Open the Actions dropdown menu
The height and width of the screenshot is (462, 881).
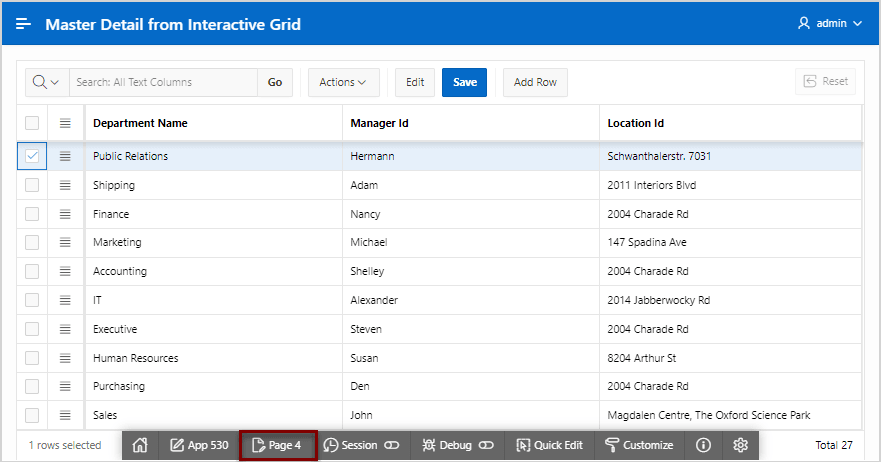pyautogui.click(x=343, y=82)
